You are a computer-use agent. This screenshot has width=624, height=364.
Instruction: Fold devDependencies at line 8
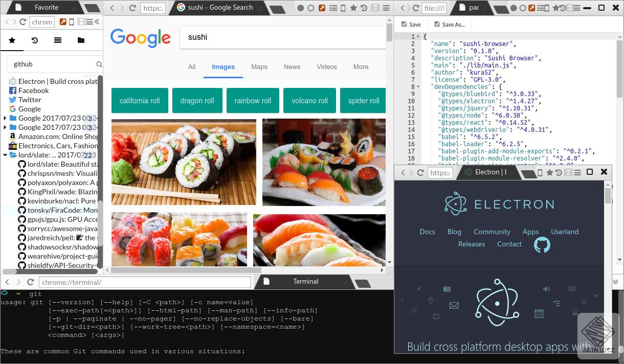(418, 87)
